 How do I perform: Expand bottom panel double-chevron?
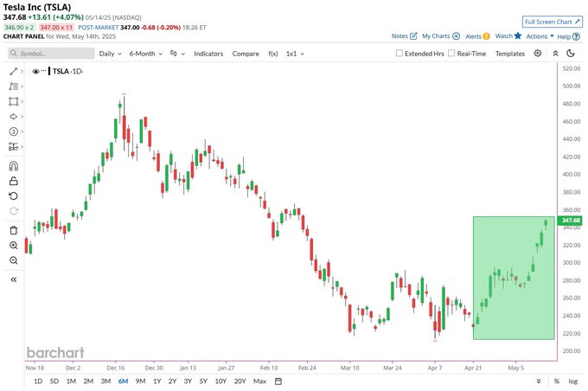539,381
